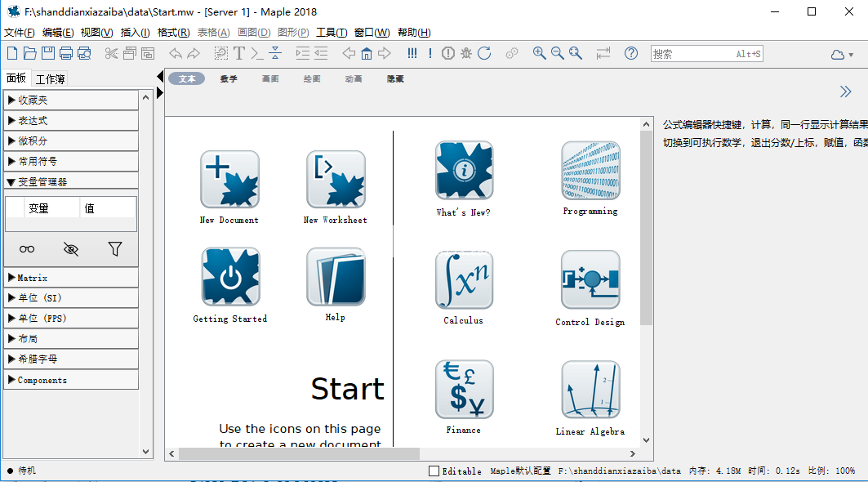Expand the 微积分 palette
868x482 pixels.
71,141
